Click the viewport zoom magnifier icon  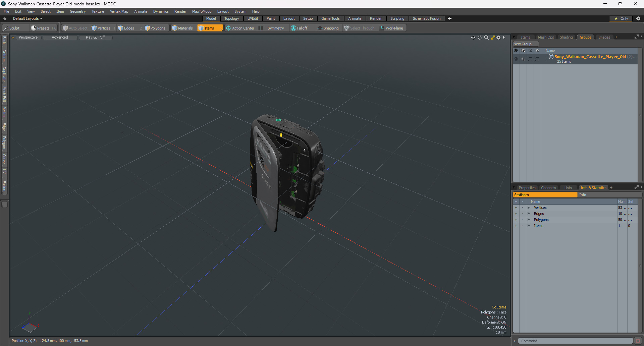[486, 38]
